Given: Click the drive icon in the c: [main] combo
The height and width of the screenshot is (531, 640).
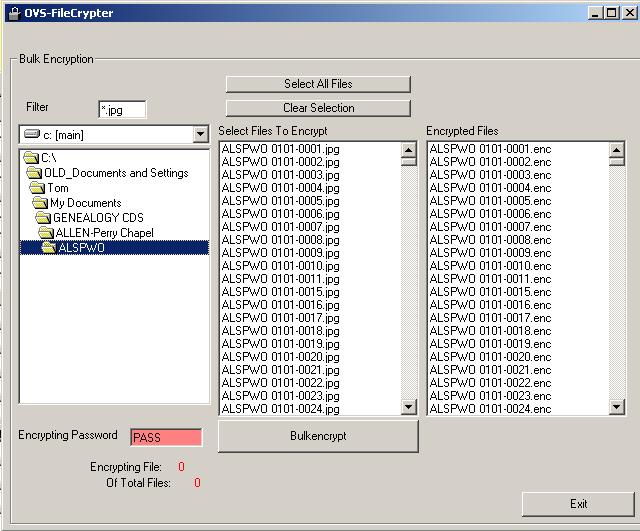Looking at the screenshot, I should pyautogui.click(x=32, y=134).
